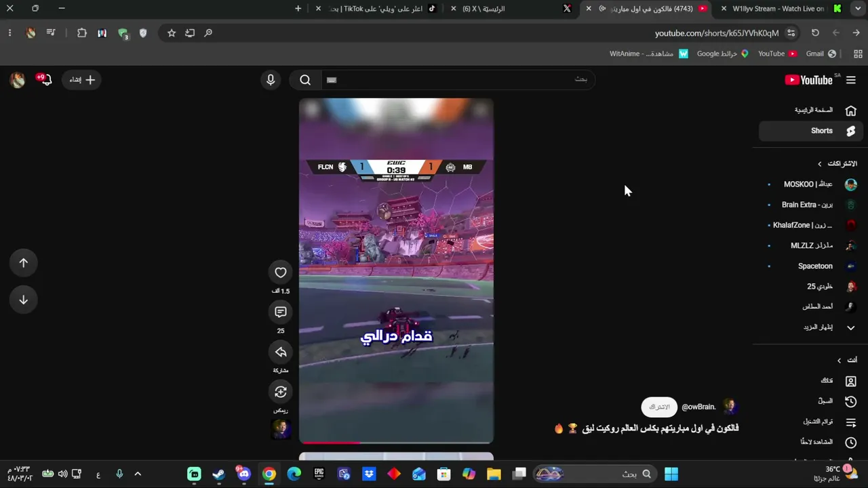Open the Create (إنشاء) button
Screen dimensions: 868x488
pos(82,80)
